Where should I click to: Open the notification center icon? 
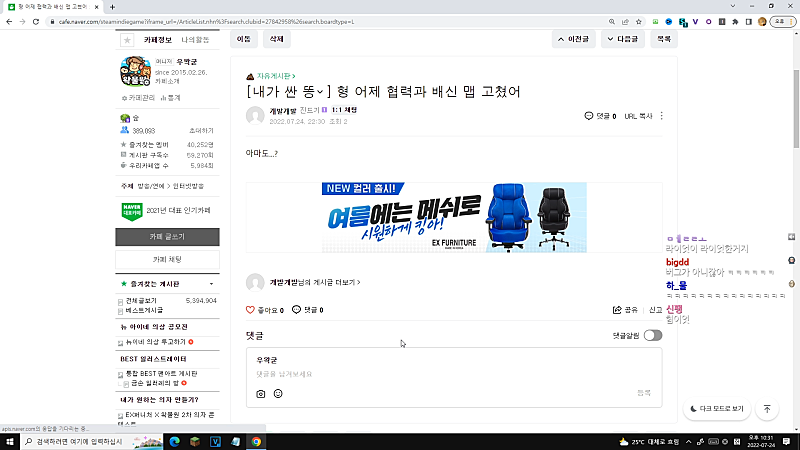[x=786, y=442]
